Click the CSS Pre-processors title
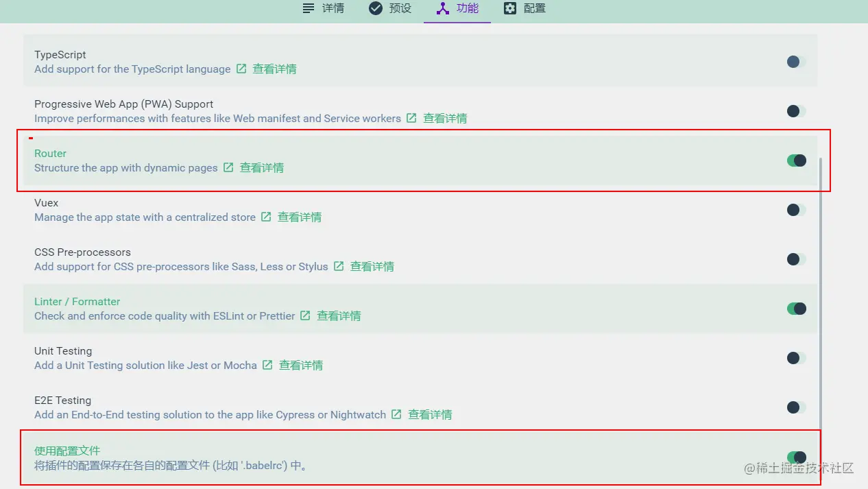The width and height of the screenshot is (868, 489). pyautogui.click(x=82, y=252)
